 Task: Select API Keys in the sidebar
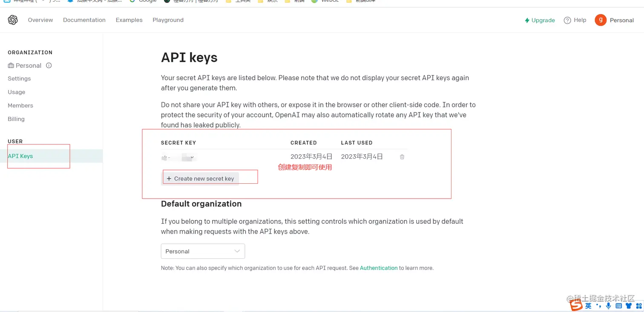51,156
